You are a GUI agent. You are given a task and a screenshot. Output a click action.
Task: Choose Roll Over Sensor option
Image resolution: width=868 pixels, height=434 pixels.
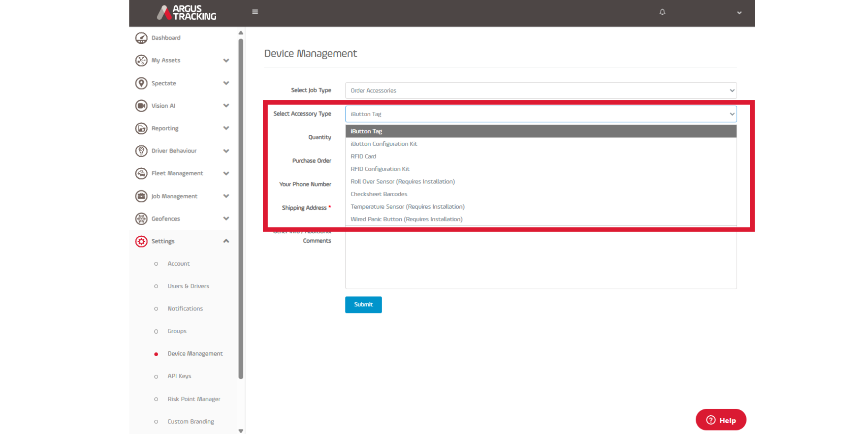pos(541,181)
